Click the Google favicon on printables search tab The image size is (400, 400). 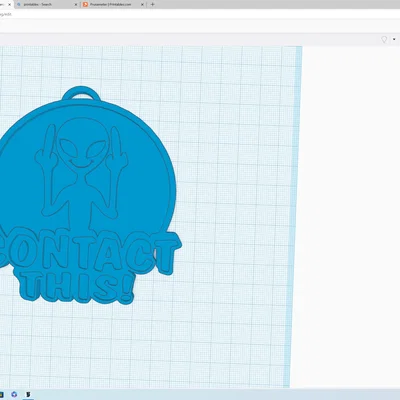point(18,4)
